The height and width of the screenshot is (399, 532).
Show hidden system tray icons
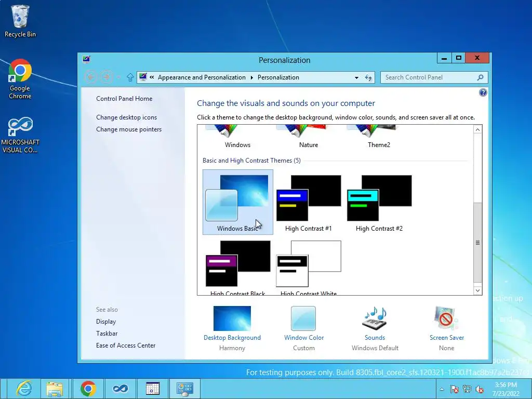pos(442,389)
